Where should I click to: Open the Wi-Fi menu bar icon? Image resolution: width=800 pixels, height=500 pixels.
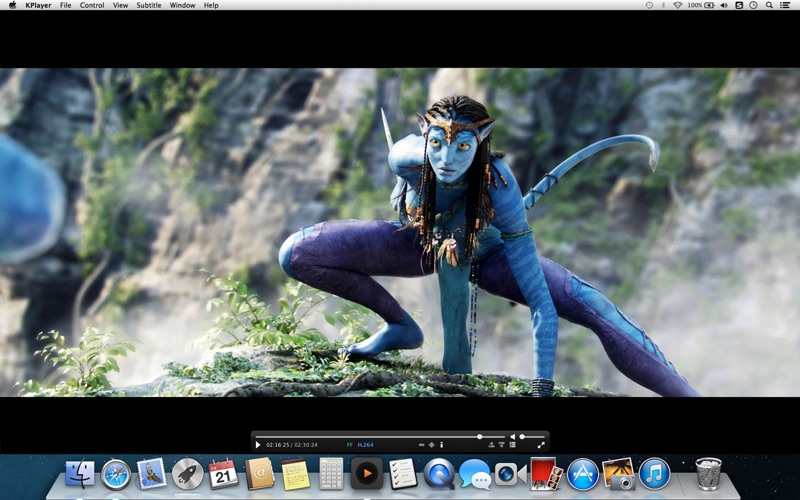pyautogui.click(x=678, y=5)
